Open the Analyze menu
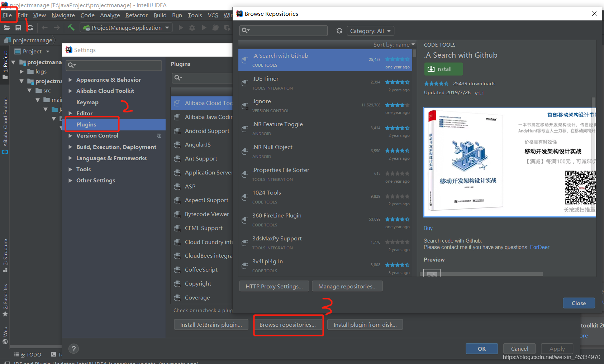Screen dimensions: 604x364 tap(110, 15)
